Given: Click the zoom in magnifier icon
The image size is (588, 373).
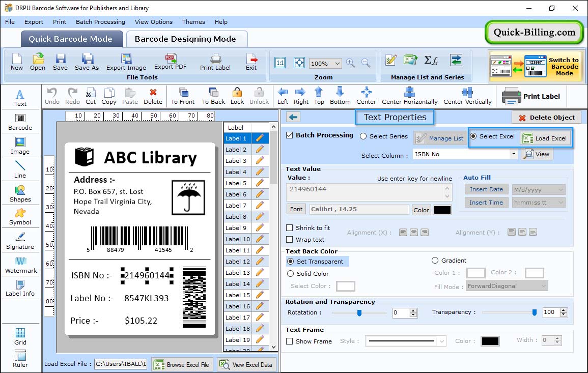Looking at the screenshot, I should coord(351,63).
